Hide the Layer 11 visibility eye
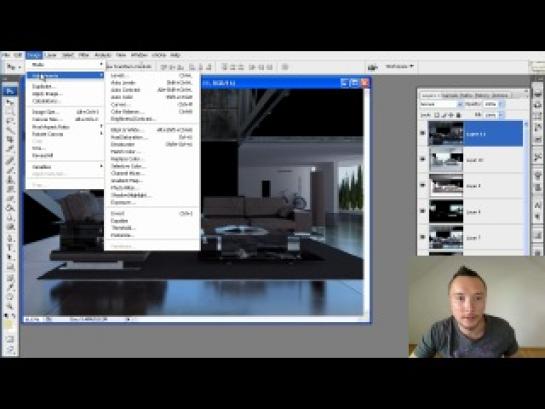 click(x=423, y=133)
